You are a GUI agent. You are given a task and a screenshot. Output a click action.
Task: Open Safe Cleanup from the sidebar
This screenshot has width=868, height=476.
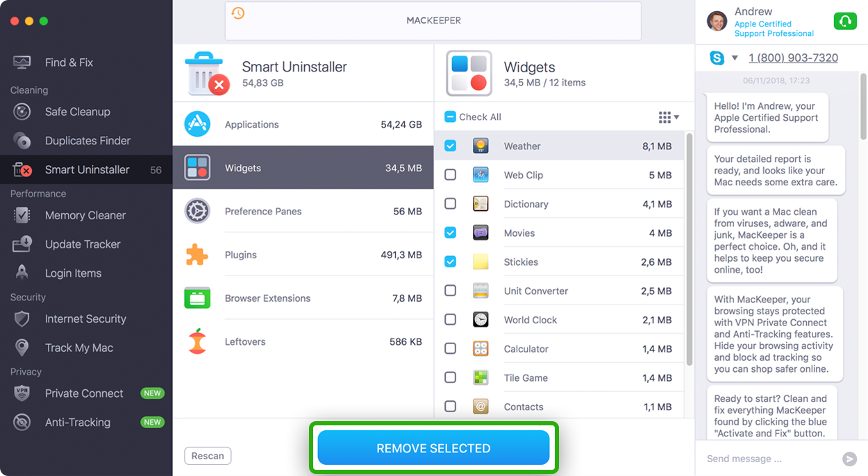(x=86, y=112)
